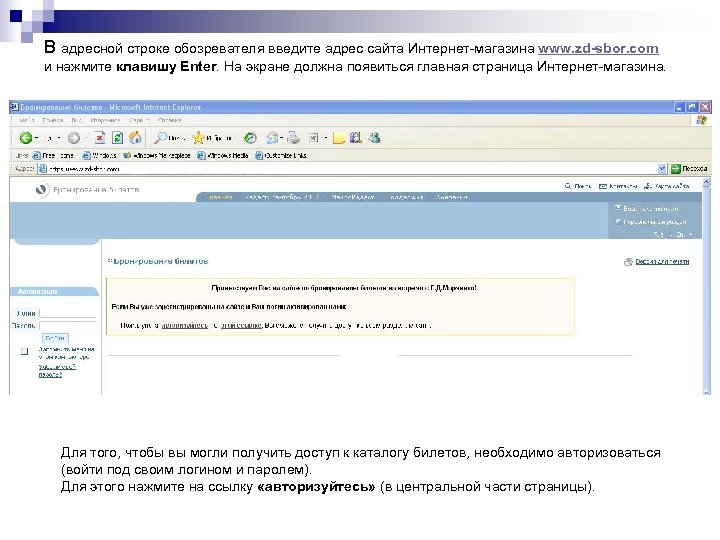
Task: Click the Stop loading icon
Action: click(x=100, y=138)
